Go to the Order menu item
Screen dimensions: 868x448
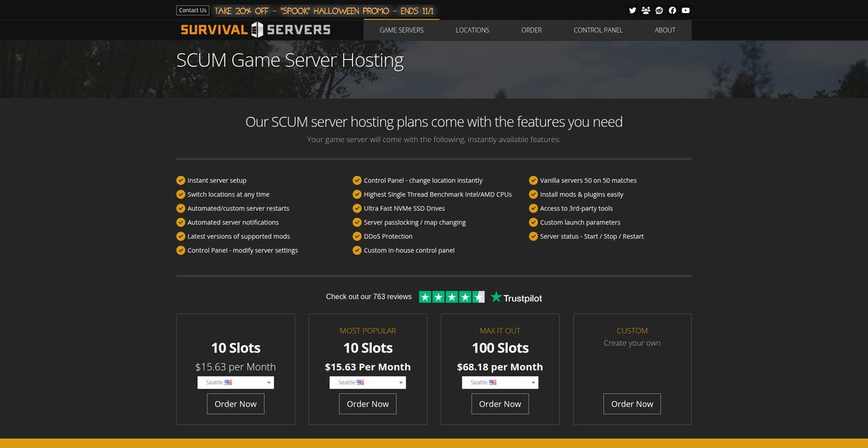(x=532, y=30)
